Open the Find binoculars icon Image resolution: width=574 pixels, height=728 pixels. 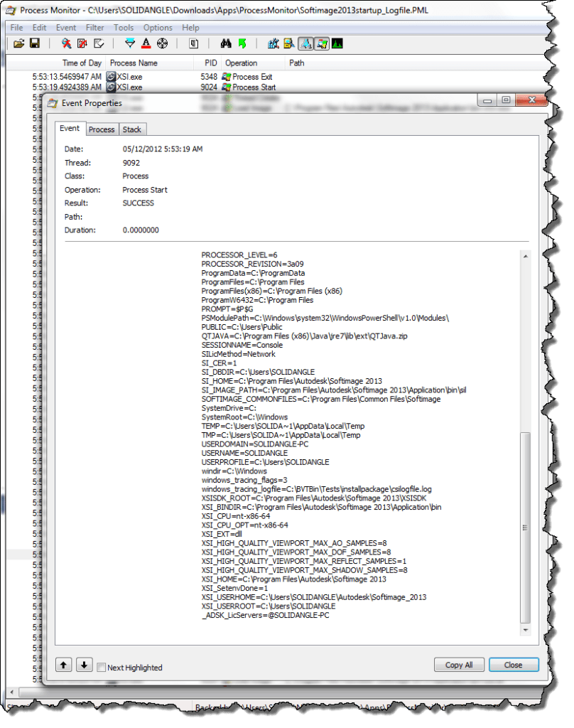tap(227, 44)
